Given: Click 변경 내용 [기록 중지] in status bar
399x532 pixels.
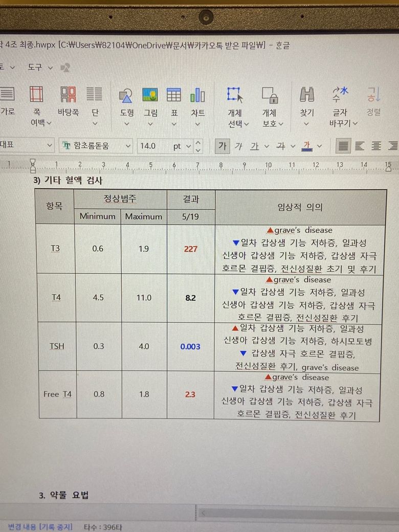Looking at the screenshot, I should click(40, 527).
